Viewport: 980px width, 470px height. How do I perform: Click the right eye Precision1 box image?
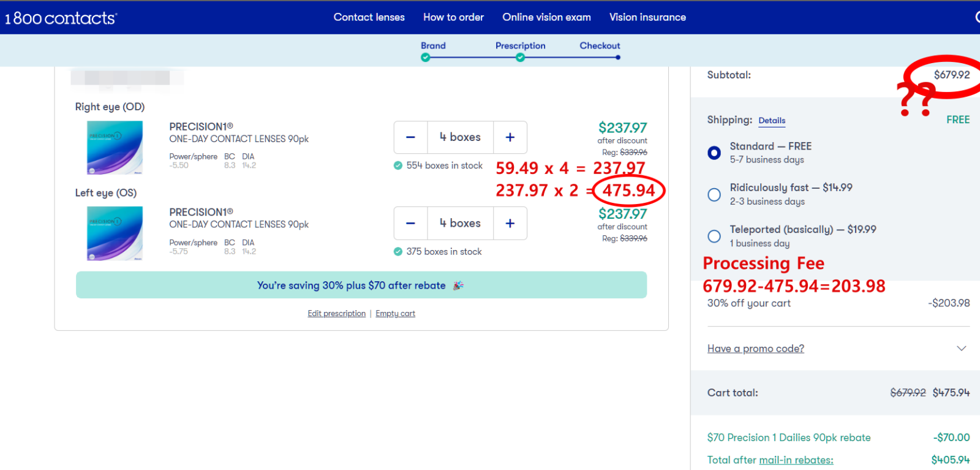click(x=115, y=148)
